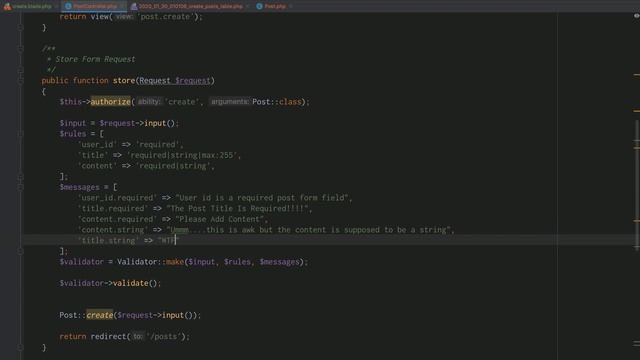Click the vertical scrollbar thumb of the editor

[637, 184]
